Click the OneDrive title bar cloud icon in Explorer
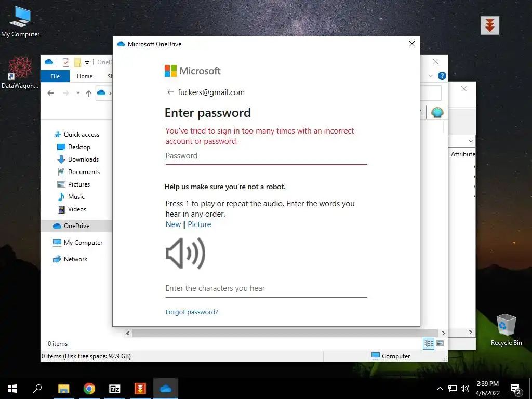This screenshot has height=399, width=532. (49, 62)
